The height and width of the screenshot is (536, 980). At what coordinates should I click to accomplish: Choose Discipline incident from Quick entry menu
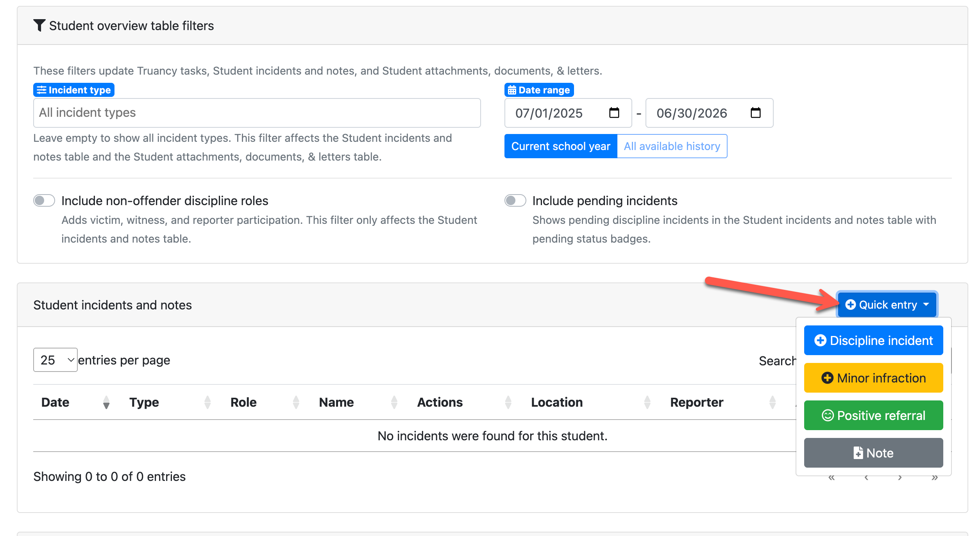[873, 340]
